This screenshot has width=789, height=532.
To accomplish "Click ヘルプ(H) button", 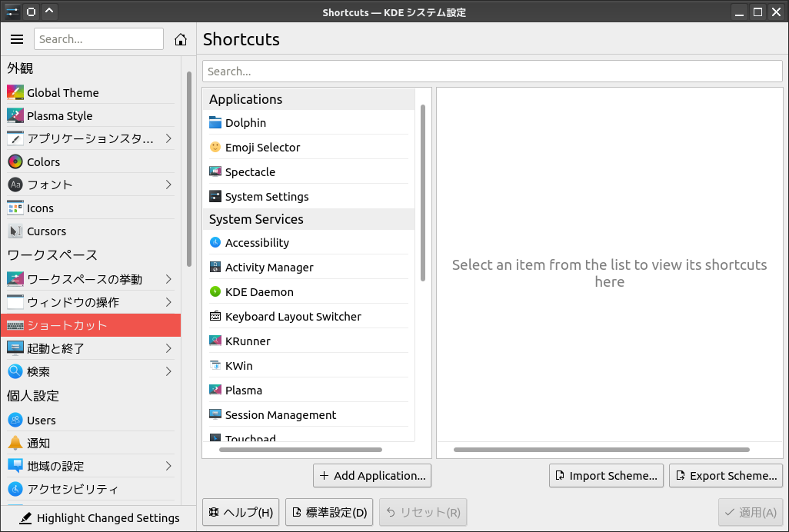I will click(x=241, y=512).
